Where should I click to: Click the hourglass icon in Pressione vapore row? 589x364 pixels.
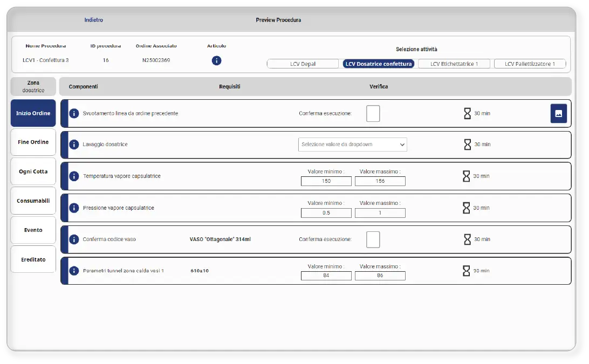pyautogui.click(x=466, y=208)
